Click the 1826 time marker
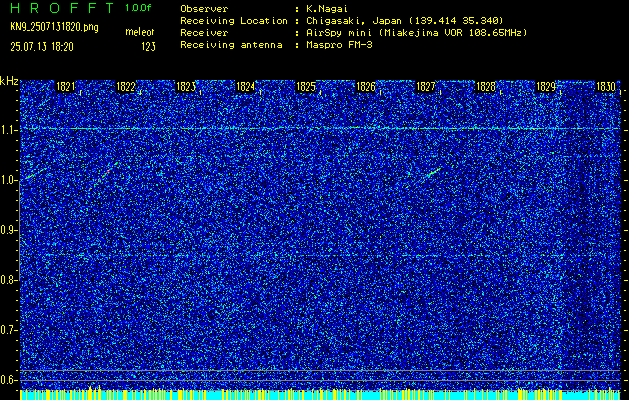Image resolution: width=629 pixels, height=400 pixels. (x=366, y=87)
